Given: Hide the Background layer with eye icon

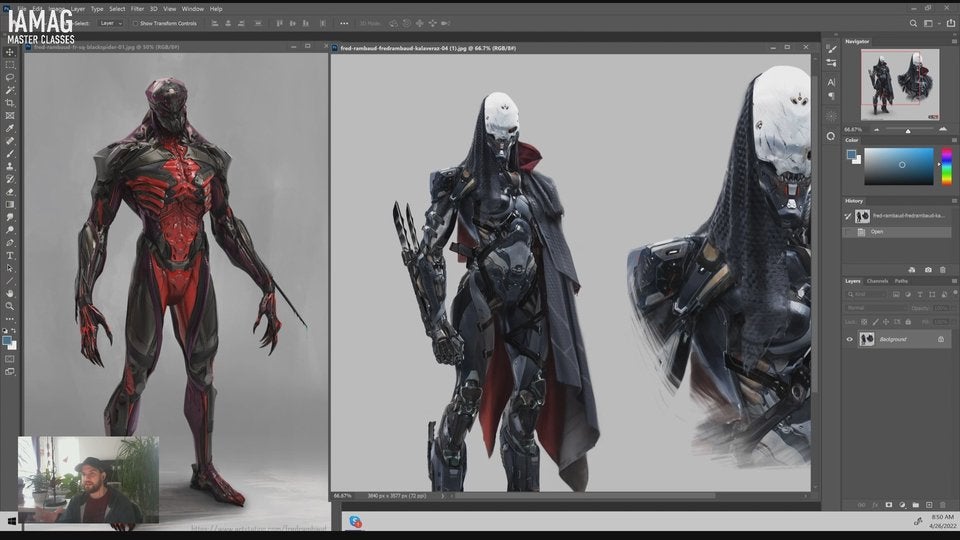Looking at the screenshot, I should tap(850, 339).
